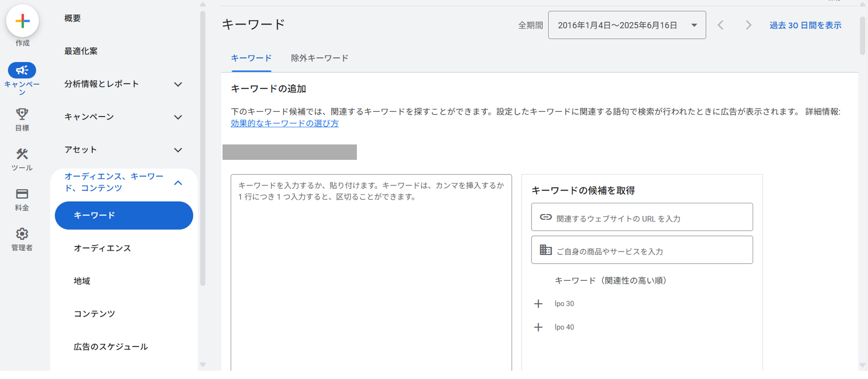Image resolution: width=868 pixels, height=379 pixels.
Task: Select 地域 in the side menu
Action: pos(82,281)
